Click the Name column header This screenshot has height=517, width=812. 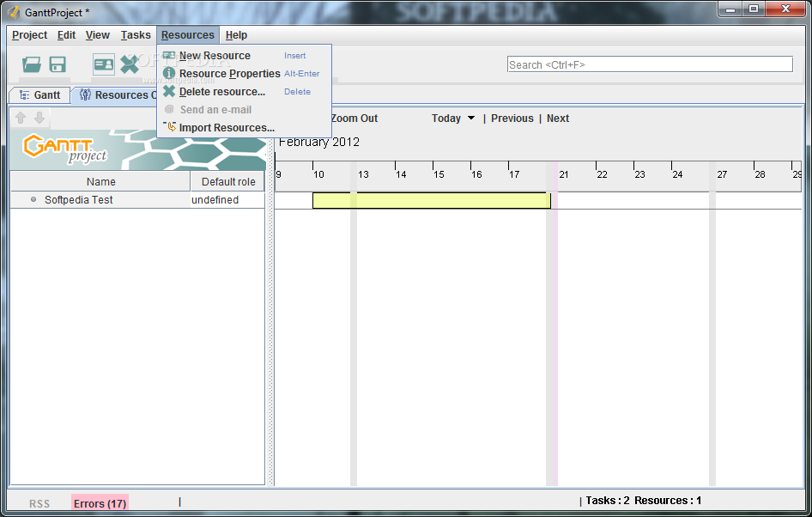(x=100, y=181)
